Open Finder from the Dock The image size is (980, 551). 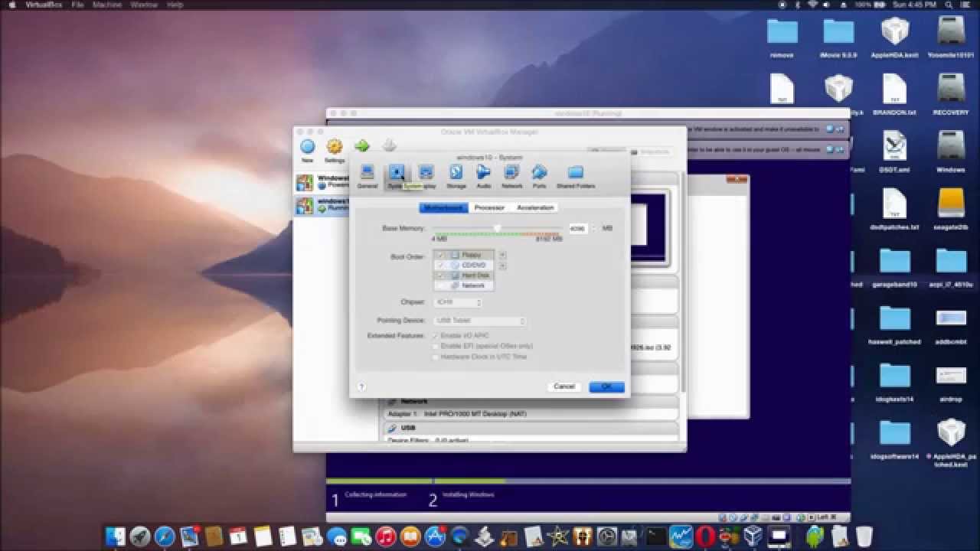[115, 536]
